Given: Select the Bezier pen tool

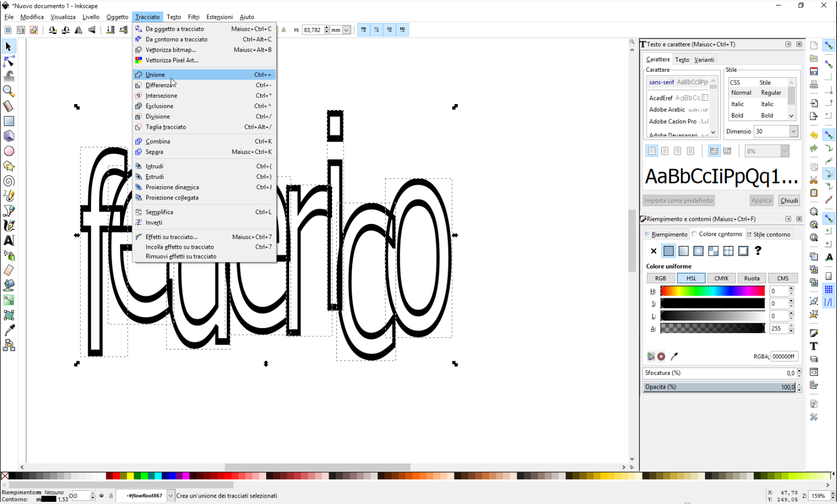Looking at the screenshot, I should pyautogui.click(x=9, y=210).
